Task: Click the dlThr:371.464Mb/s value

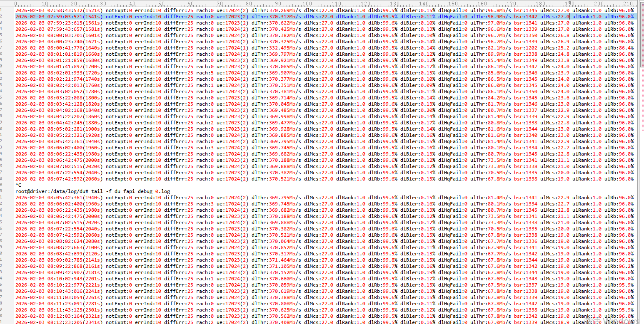Action: click(x=276, y=260)
